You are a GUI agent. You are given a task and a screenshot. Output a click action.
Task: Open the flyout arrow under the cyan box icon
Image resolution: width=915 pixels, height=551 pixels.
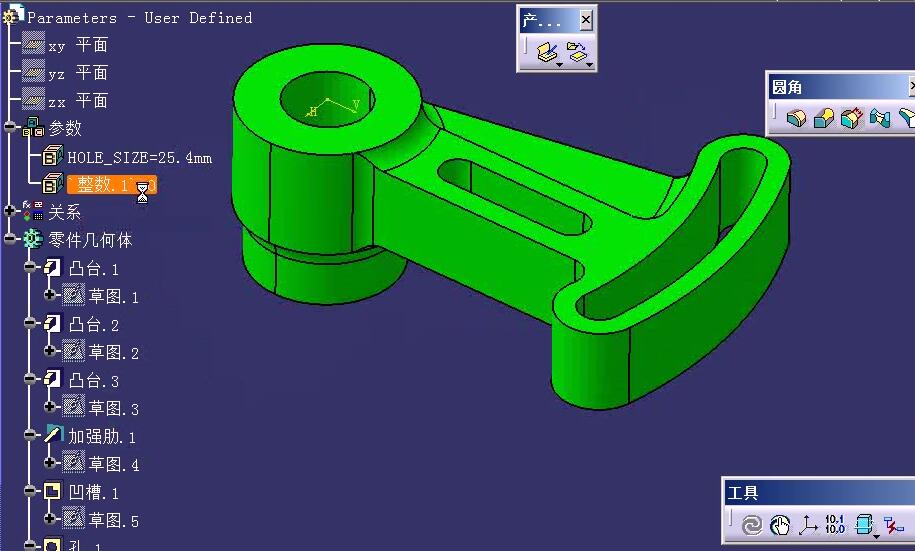pos(876,536)
